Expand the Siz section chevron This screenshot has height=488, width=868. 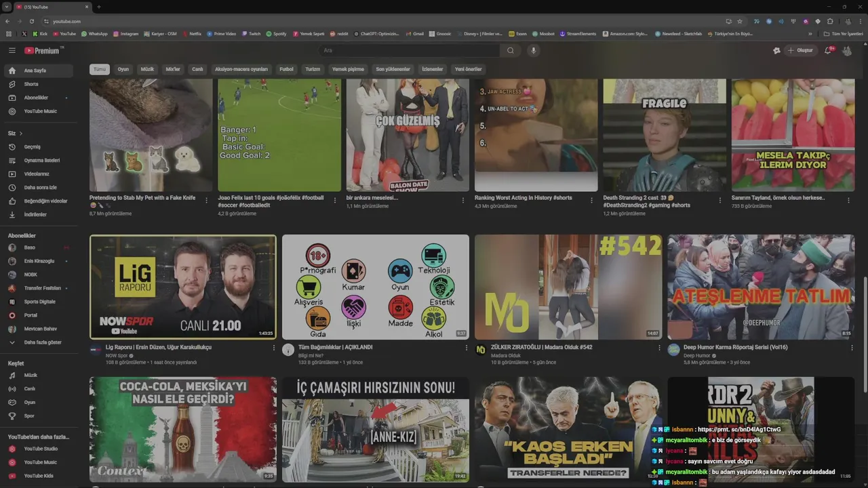[x=21, y=134]
